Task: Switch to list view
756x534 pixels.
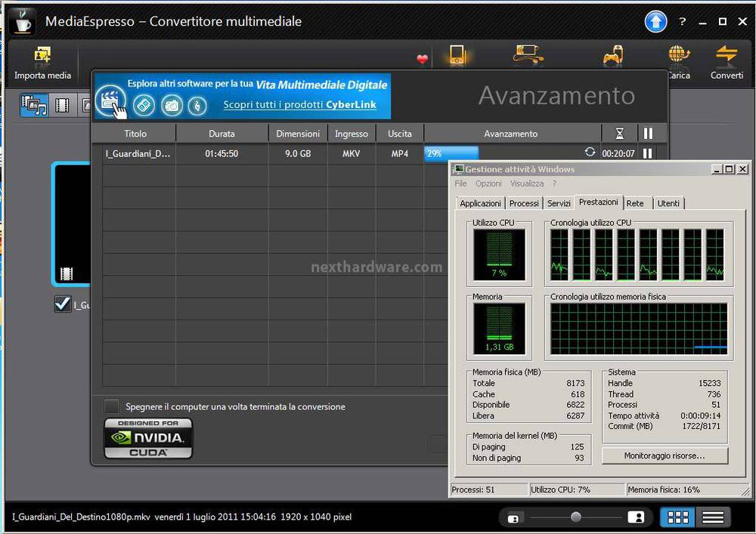Action: click(x=713, y=517)
